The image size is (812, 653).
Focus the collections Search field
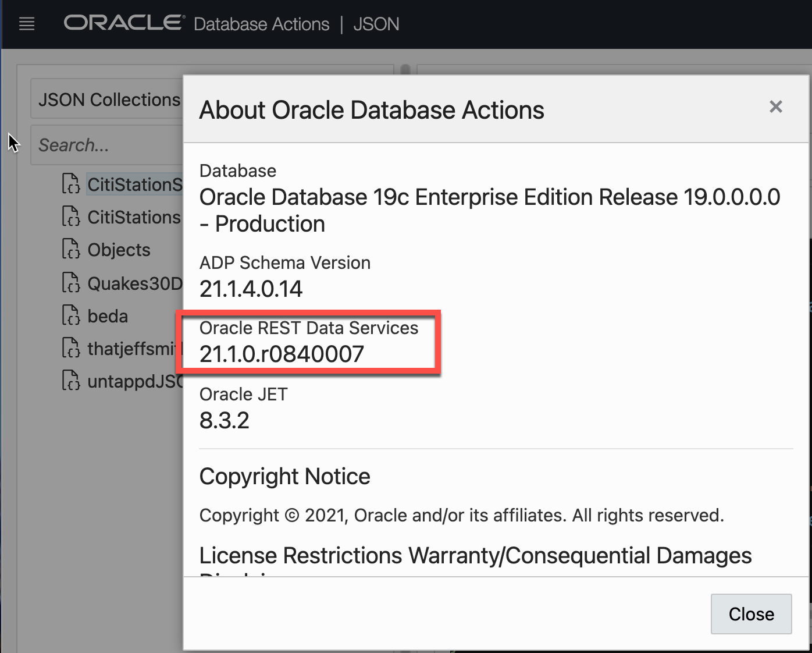(108, 145)
